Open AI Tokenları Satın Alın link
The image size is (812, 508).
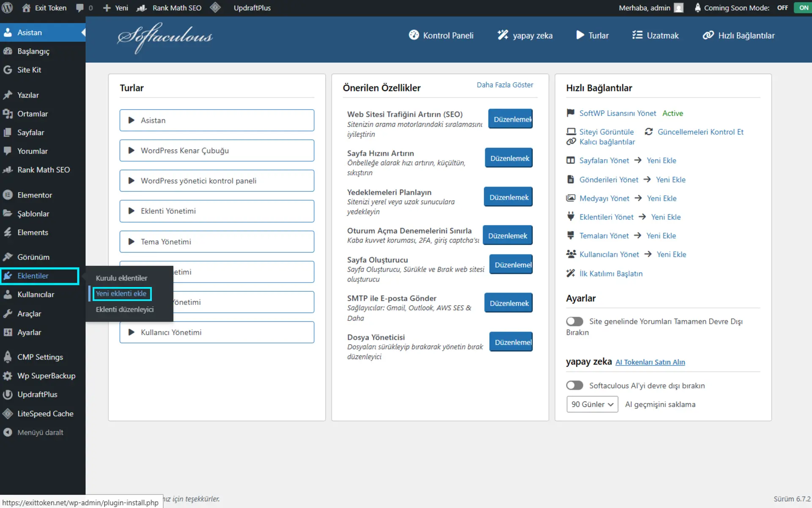(650, 362)
